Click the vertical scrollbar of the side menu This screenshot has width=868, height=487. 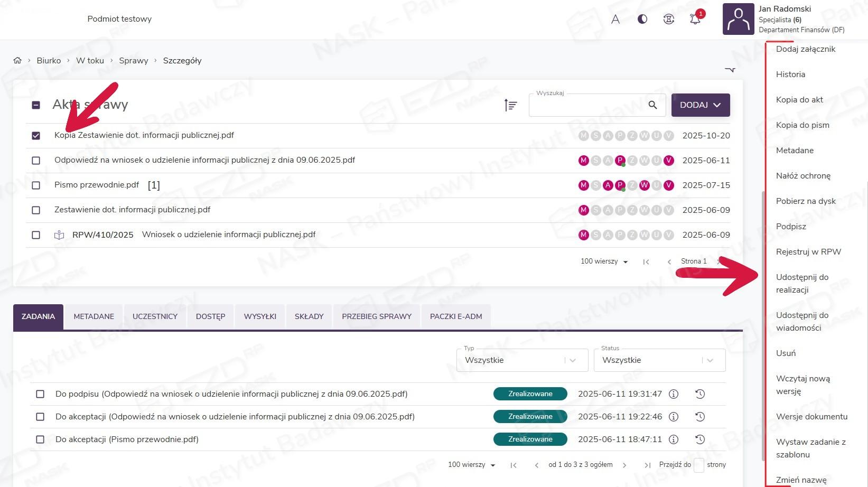(x=763, y=317)
